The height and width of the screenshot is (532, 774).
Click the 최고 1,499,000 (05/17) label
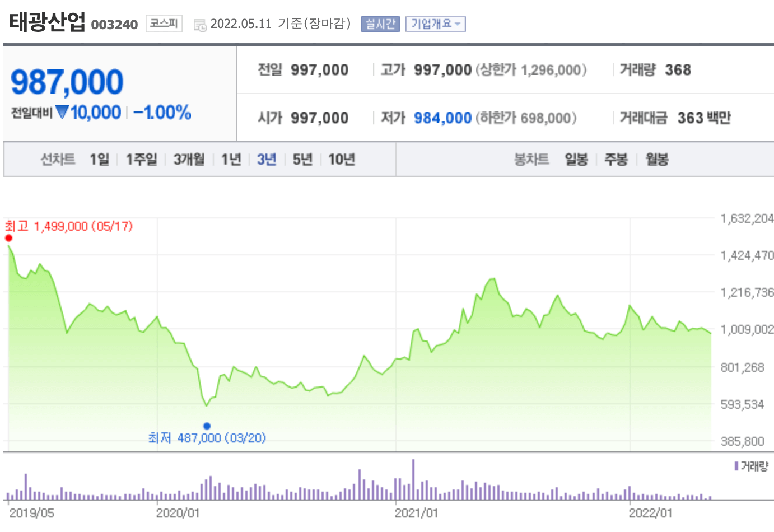point(69,226)
